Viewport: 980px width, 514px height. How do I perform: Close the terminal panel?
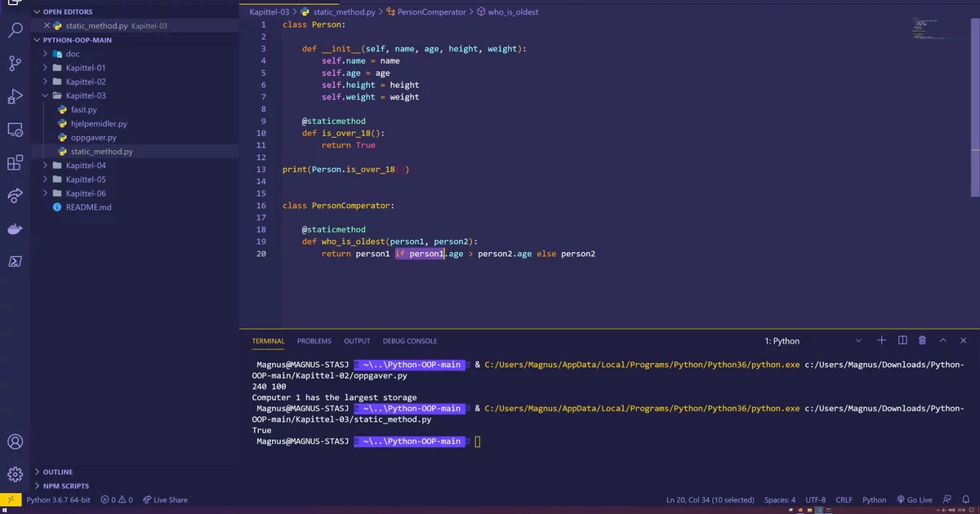coord(964,340)
